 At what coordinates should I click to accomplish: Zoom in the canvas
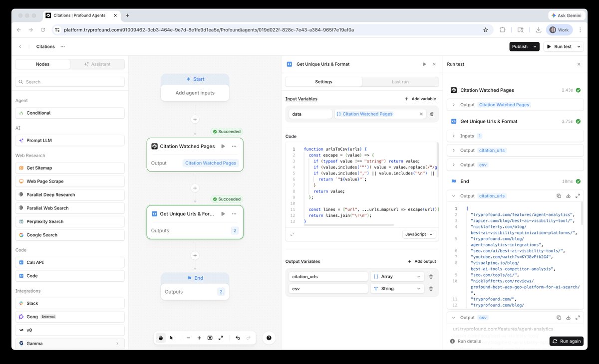click(x=199, y=338)
